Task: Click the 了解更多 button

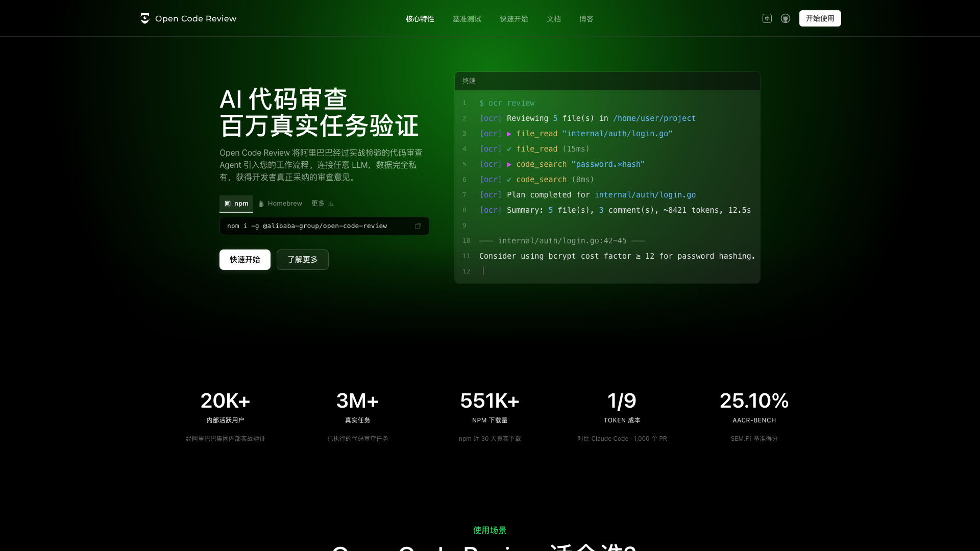Action: pos(303,260)
